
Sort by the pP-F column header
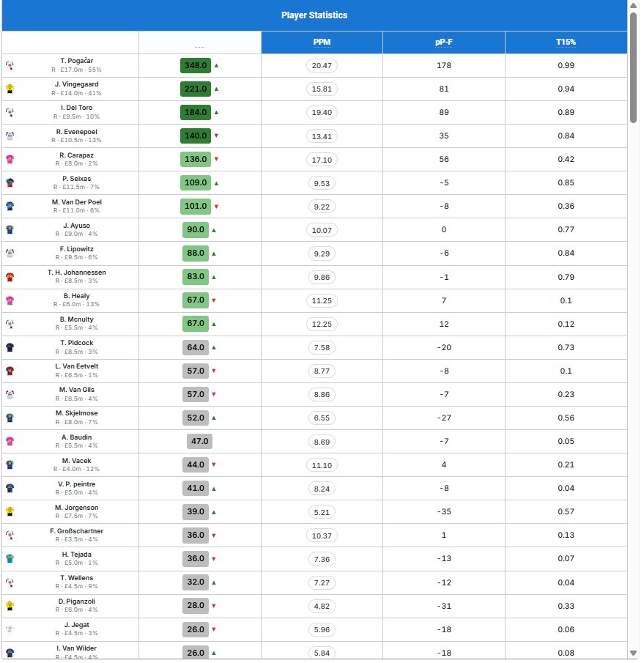(x=443, y=42)
